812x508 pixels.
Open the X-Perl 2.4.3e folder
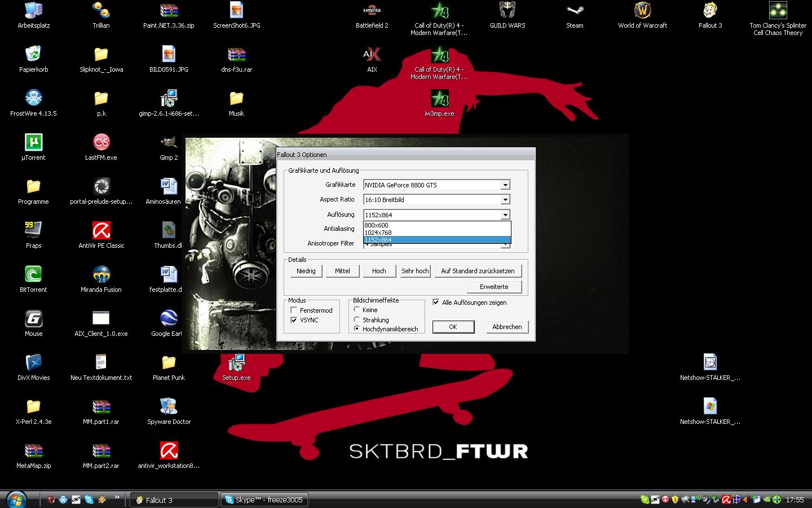click(33, 411)
